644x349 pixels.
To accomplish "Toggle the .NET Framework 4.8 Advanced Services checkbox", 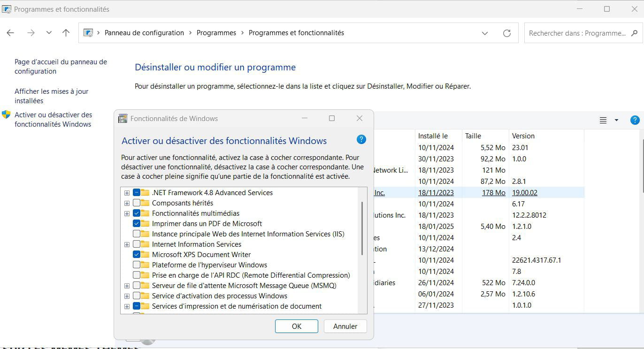I will (x=137, y=193).
